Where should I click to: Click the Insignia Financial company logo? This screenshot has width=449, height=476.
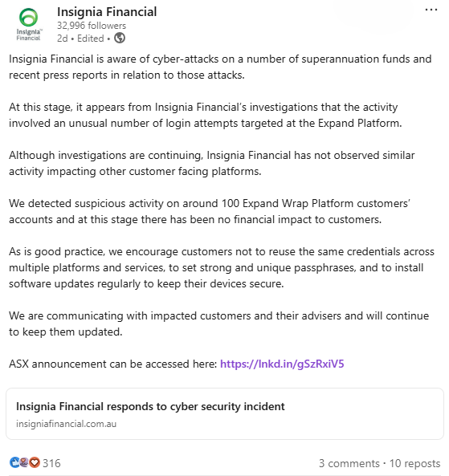(28, 24)
